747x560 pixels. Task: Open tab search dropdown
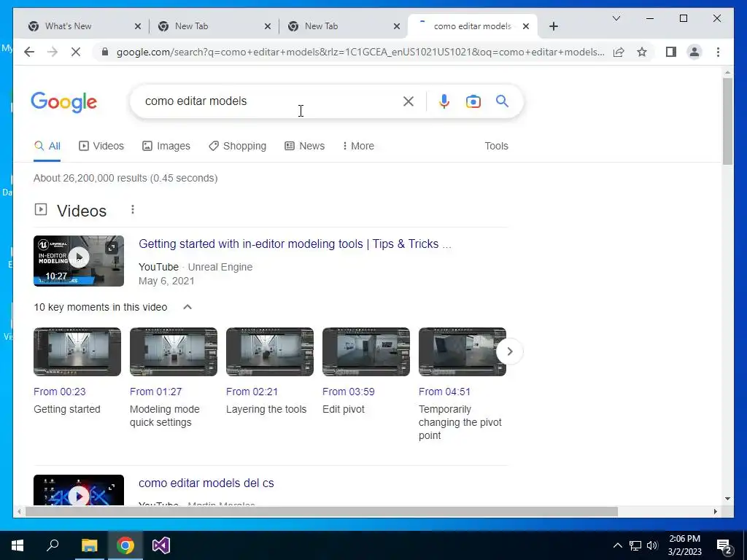[x=616, y=18]
